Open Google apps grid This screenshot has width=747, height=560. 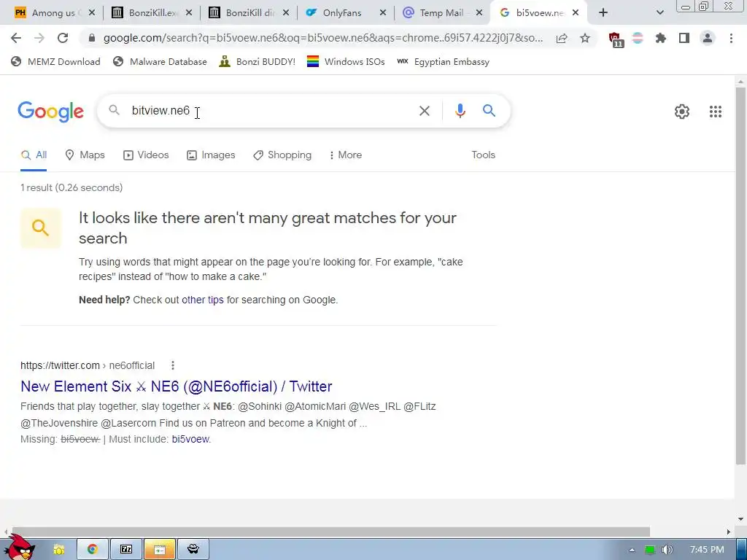[x=715, y=112]
